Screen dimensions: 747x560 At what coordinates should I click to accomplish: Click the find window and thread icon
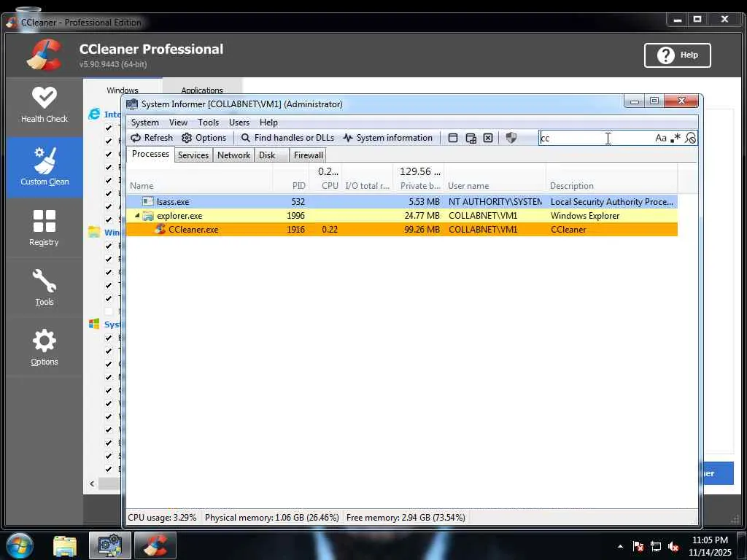coord(471,138)
